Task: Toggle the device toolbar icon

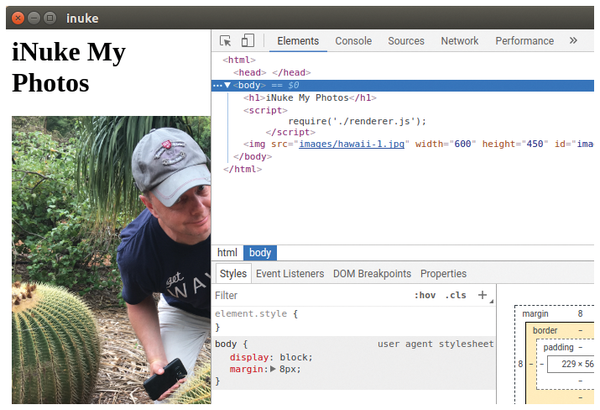Action: tap(248, 40)
